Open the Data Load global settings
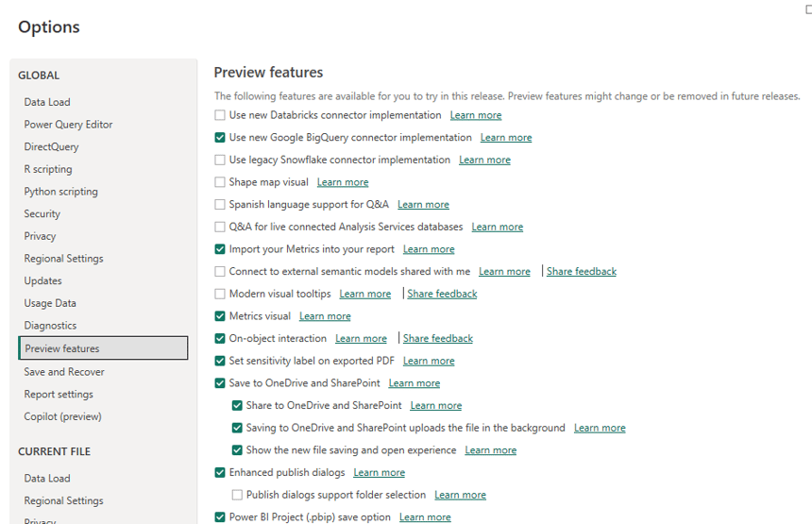The height and width of the screenshot is (524, 812). point(47,102)
